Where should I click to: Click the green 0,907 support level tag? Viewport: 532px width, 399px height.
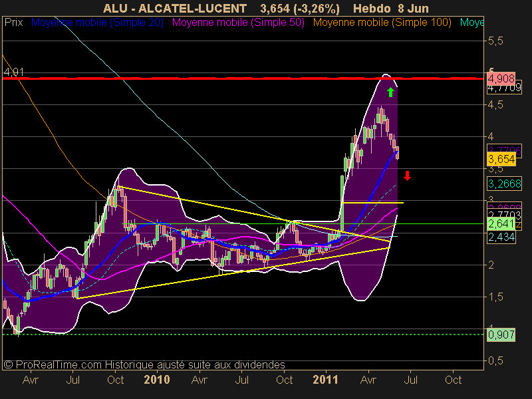pos(501,335)
